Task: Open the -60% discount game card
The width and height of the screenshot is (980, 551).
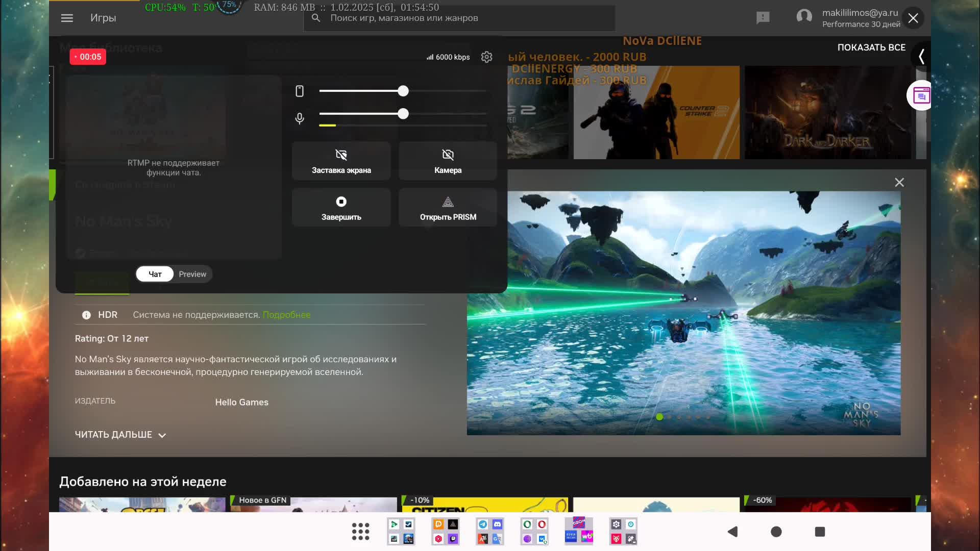Action: pos(827,505)
